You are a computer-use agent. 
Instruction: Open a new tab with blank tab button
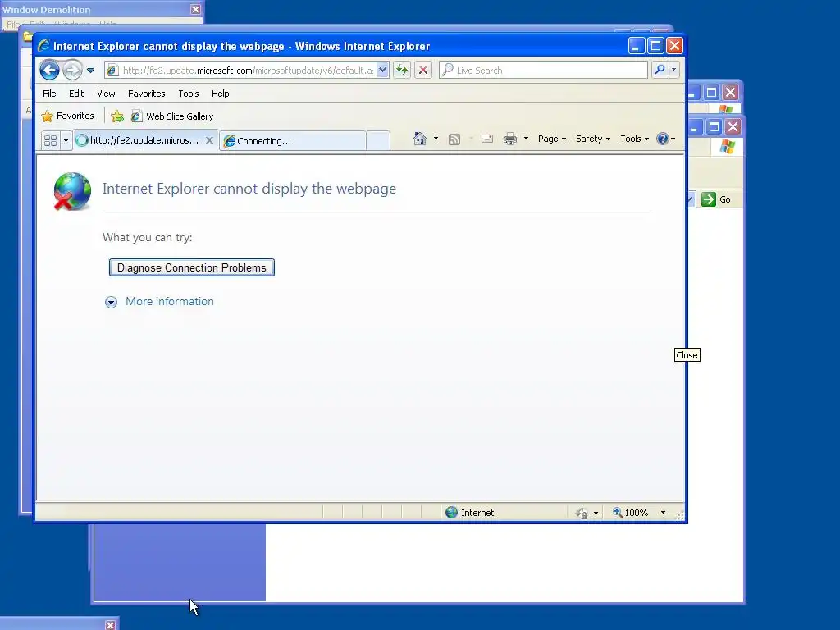tap(378, 141)
